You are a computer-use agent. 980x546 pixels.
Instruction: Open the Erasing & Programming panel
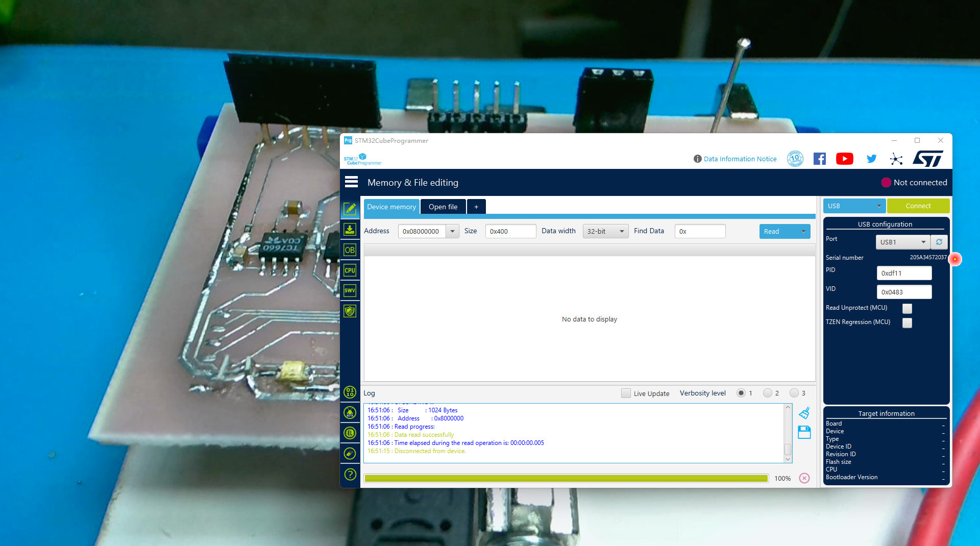(350, 229)
